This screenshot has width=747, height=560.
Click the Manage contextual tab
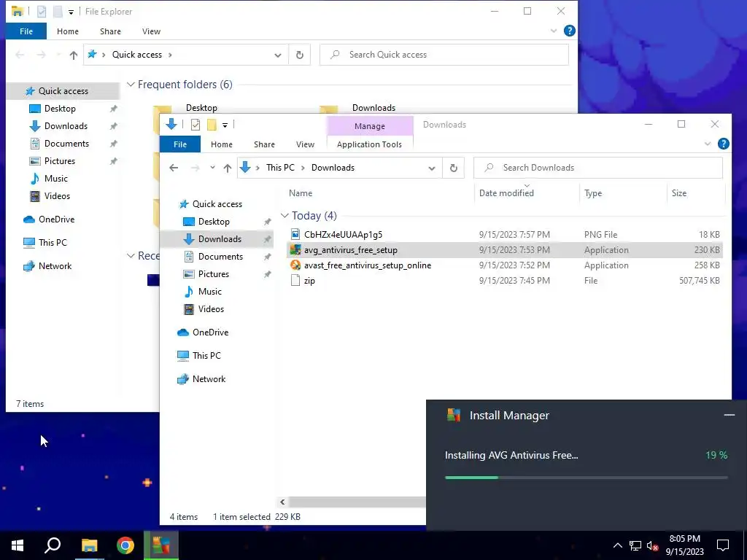point(370,126)
